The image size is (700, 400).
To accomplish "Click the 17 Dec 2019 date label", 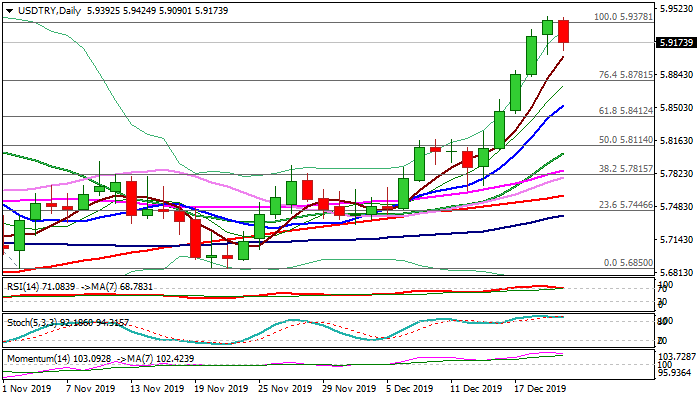I will pos(541,389).
